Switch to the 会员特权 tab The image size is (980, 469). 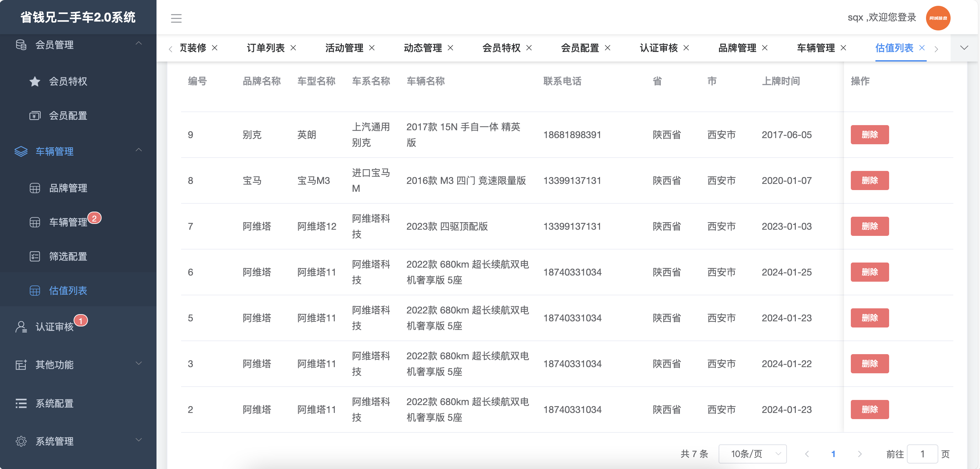pos(501,48)
